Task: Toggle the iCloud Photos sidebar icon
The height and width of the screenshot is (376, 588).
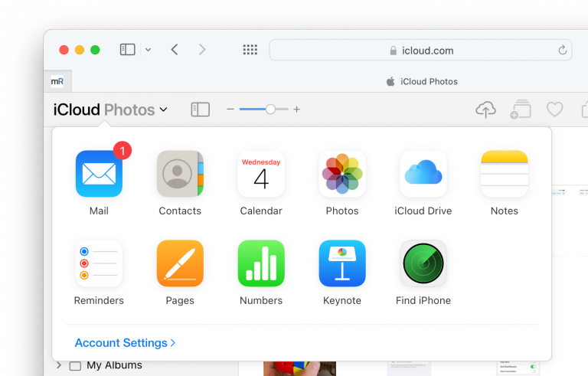Action: [x=201, y=110]
